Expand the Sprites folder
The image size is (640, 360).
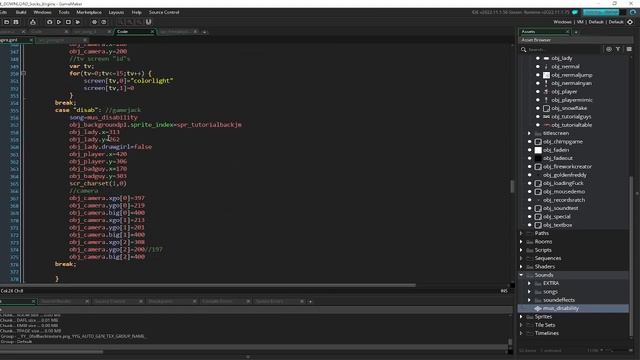(521, 316)
